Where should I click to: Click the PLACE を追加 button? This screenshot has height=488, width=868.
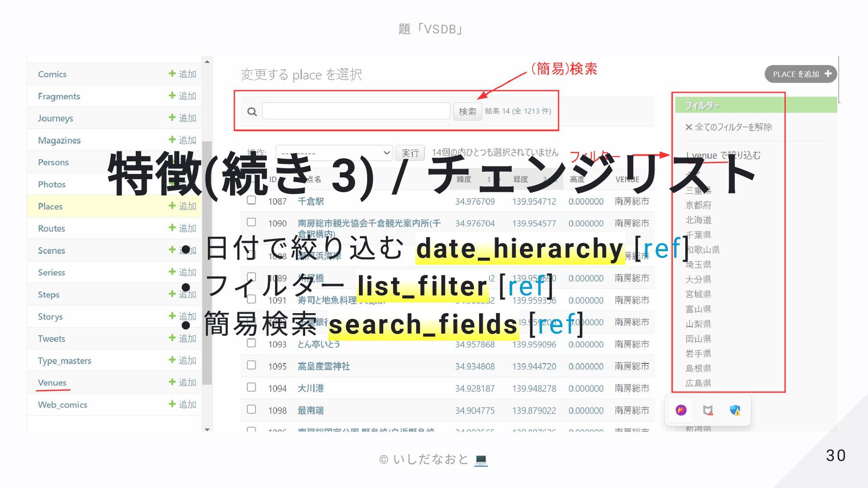click(x=800, y=74)
